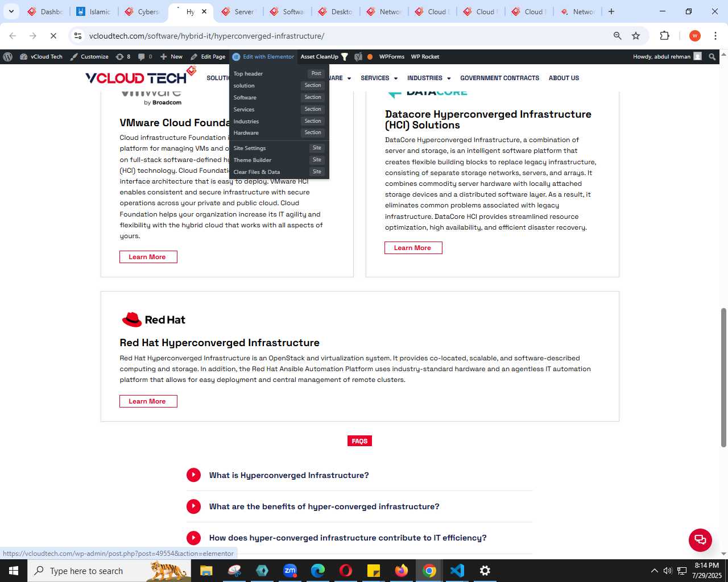Screen dimensions: 728x582
Task: Open the browser zoom magnifier icon
Action: [x=617, y=36]
